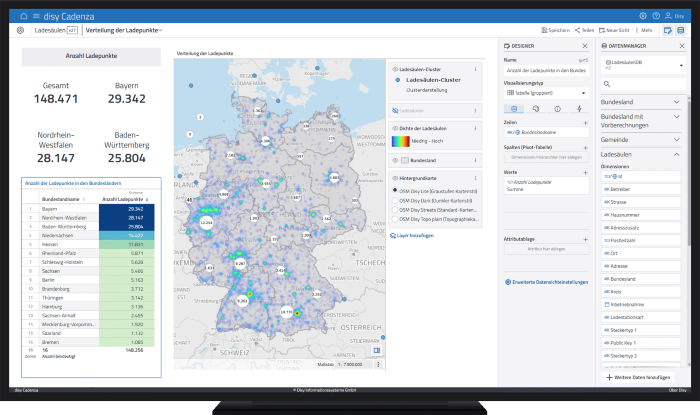The image size is (700, 415).
Task: Hide the Dichte der Ladesäulen layer
Action: [395, 128]
